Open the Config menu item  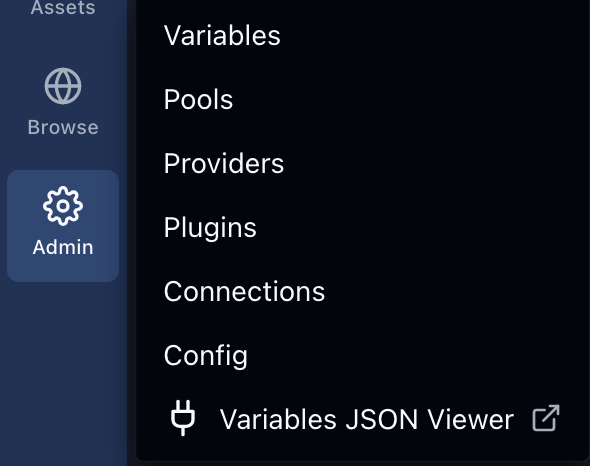[205, 356]
